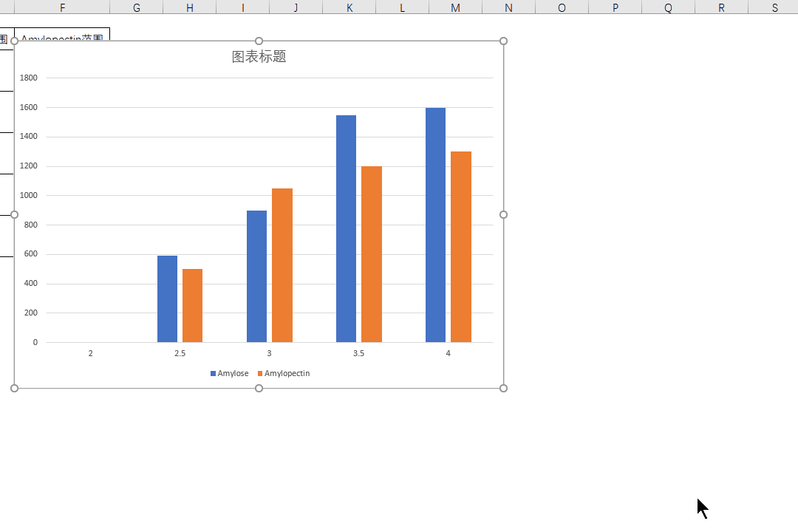Viewport: 798px width, 532px height.
Task: Click the 200 vertical axis label
Action: point(30,313)
